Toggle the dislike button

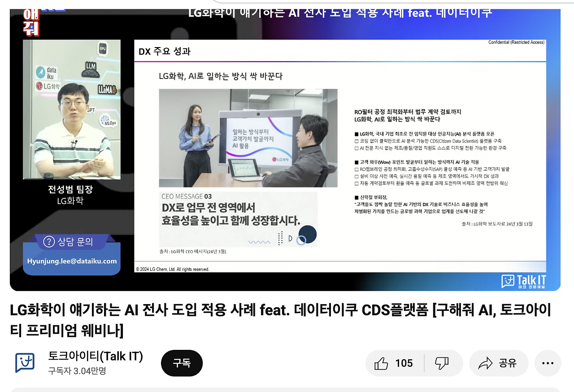tap(442, 363)
